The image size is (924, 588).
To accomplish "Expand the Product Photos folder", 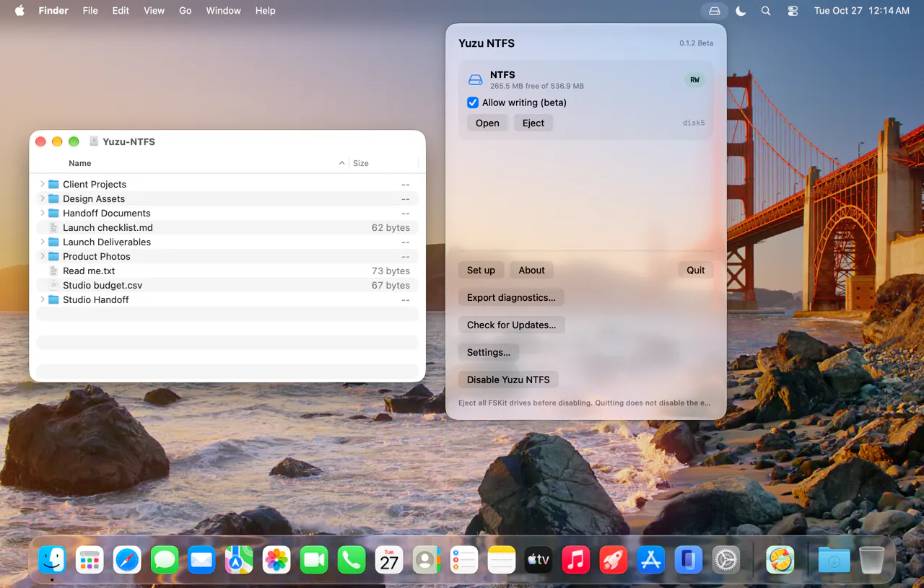I will click(x=43, y=256).
